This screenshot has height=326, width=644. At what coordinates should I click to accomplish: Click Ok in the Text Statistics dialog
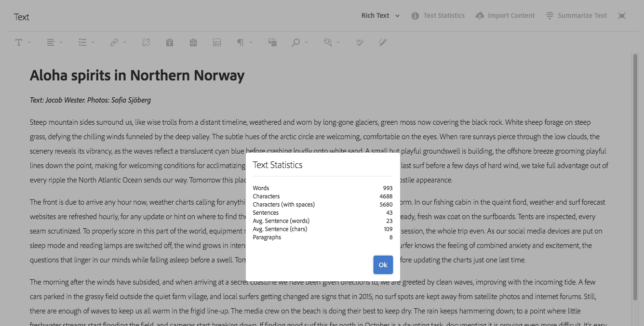(x=383, y=265)
